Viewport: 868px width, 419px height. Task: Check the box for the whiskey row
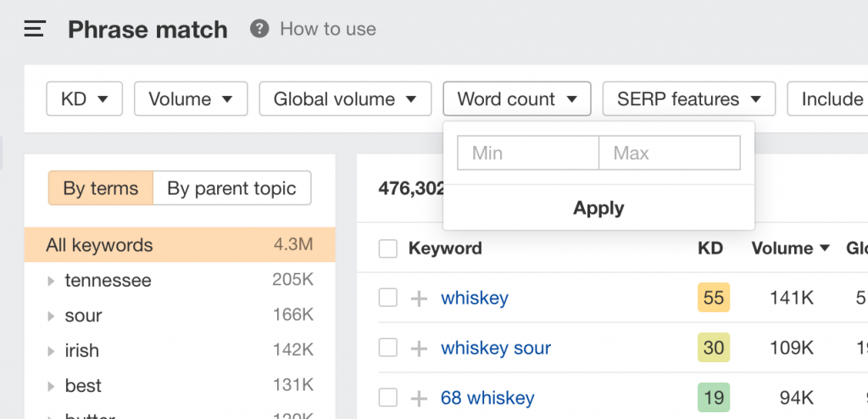click(388, 299)
